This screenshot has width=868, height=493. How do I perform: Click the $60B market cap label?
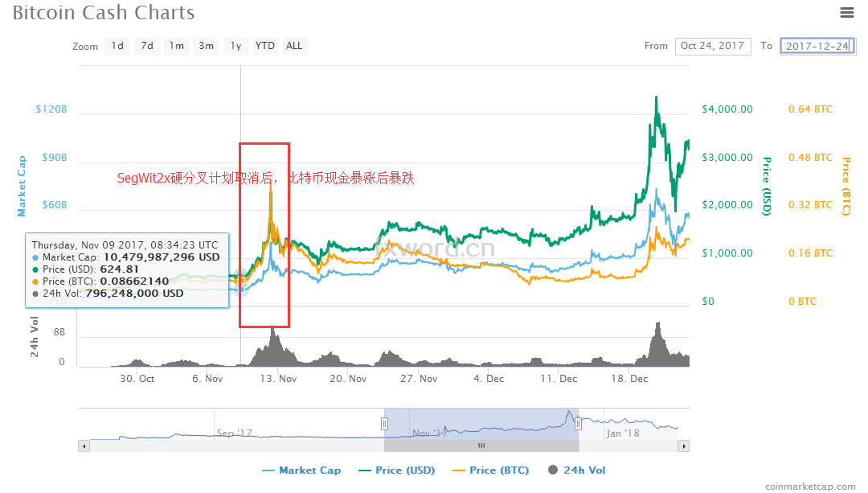(55, 205)
